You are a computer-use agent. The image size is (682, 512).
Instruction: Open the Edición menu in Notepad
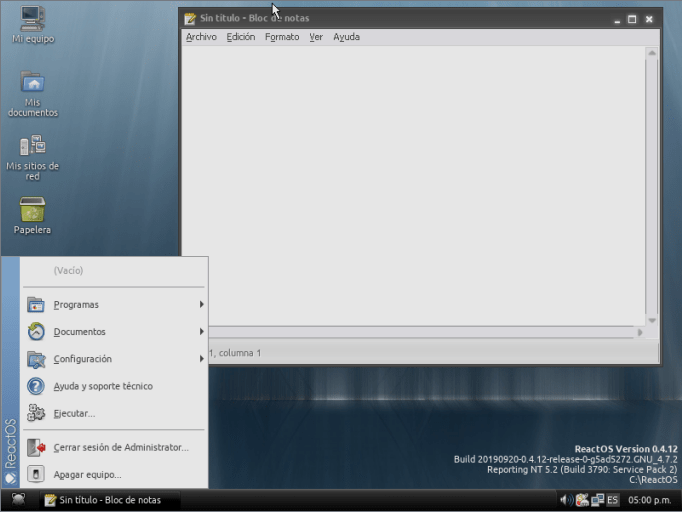point(241,37)
